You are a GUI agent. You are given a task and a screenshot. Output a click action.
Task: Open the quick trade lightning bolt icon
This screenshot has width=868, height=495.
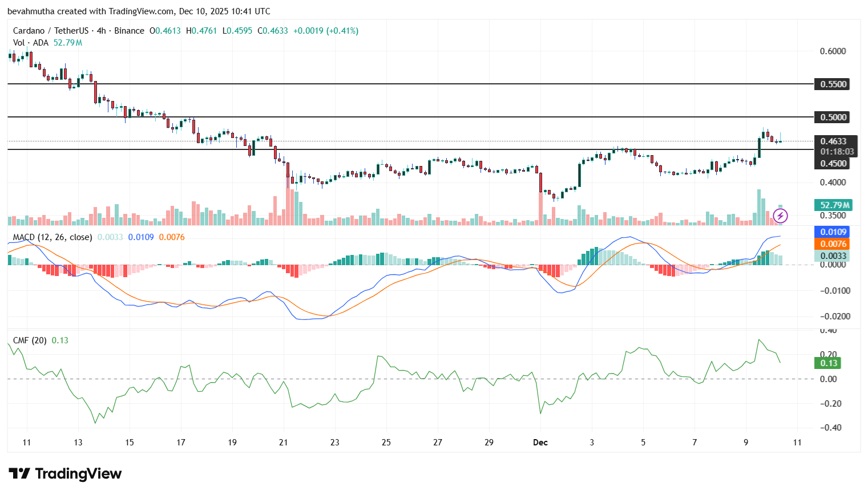[x=780, y=215]
